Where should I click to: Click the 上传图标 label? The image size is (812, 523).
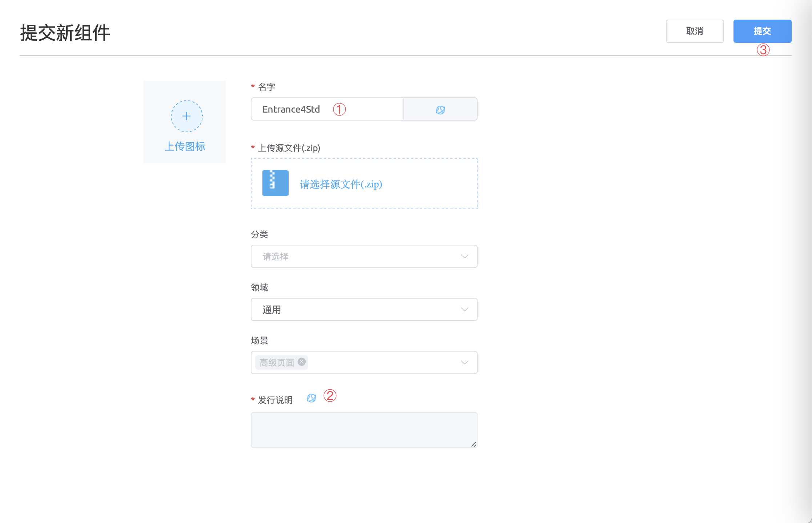coord(185,146)
